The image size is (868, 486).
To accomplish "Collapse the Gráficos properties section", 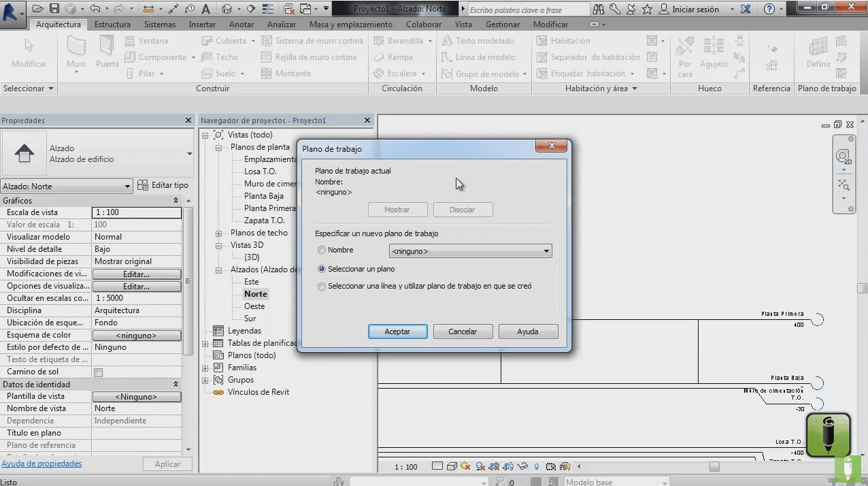I will pos(176,201).
